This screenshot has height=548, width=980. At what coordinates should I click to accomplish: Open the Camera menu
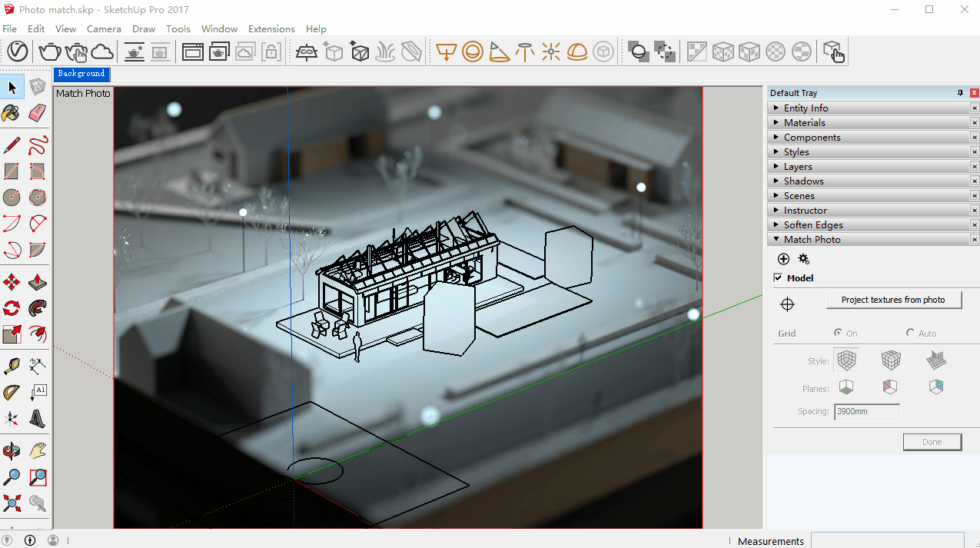(x=104, y=28)
